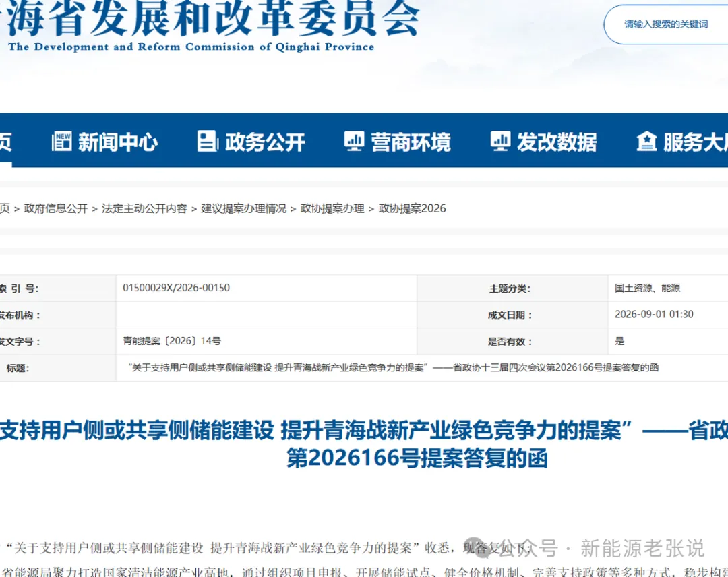Click the Development and Reform Commission English subtitle
Viewport: 728px width, 577px height.
click(x=191, y=47)
